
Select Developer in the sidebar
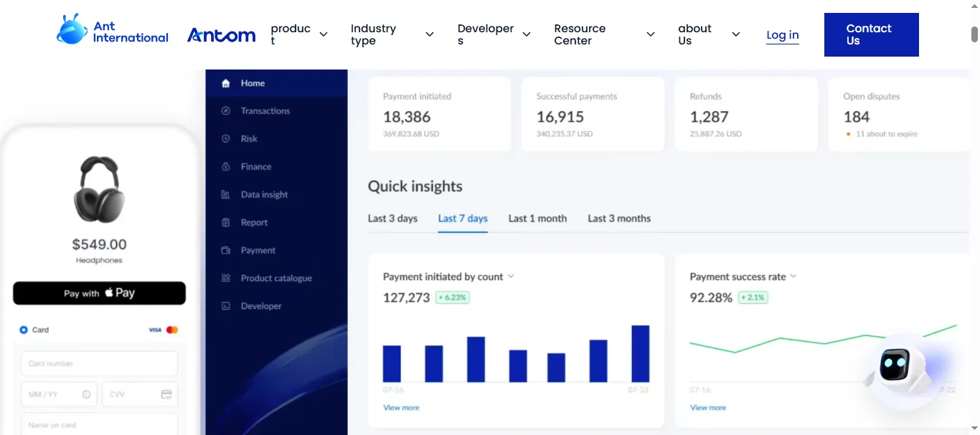(x=277, y=306)
